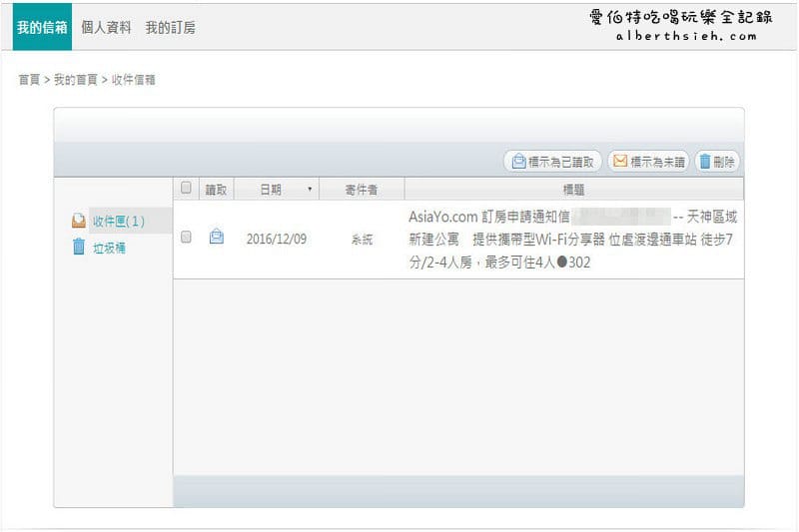Viewport: 799px width, 532px height.
Task: Open the 我的信箱 tab
Action: pyautogui.click(x=42, y=27)
